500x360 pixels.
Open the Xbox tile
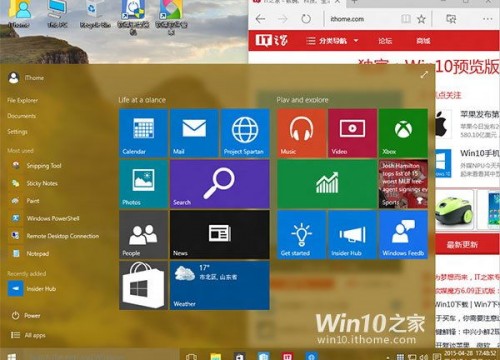pyautogui.click(x=403, y=133)
